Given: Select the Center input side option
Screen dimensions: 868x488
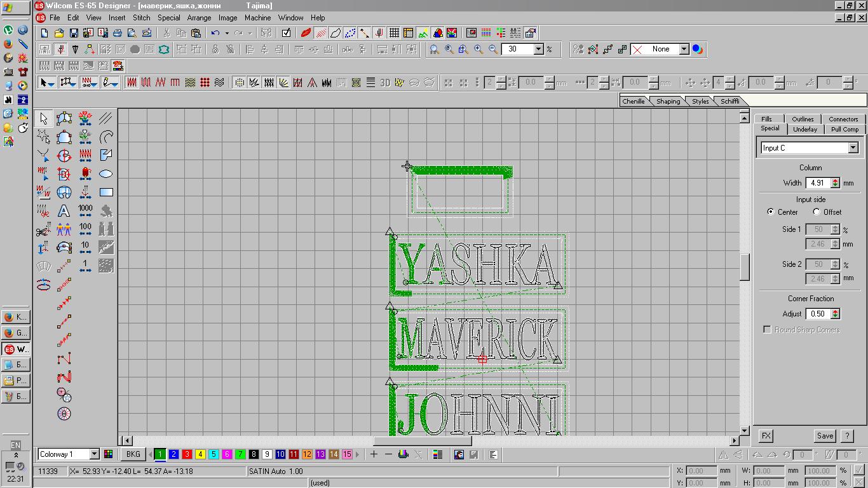Looking at the screenshot, I should (x=771, y=212).
